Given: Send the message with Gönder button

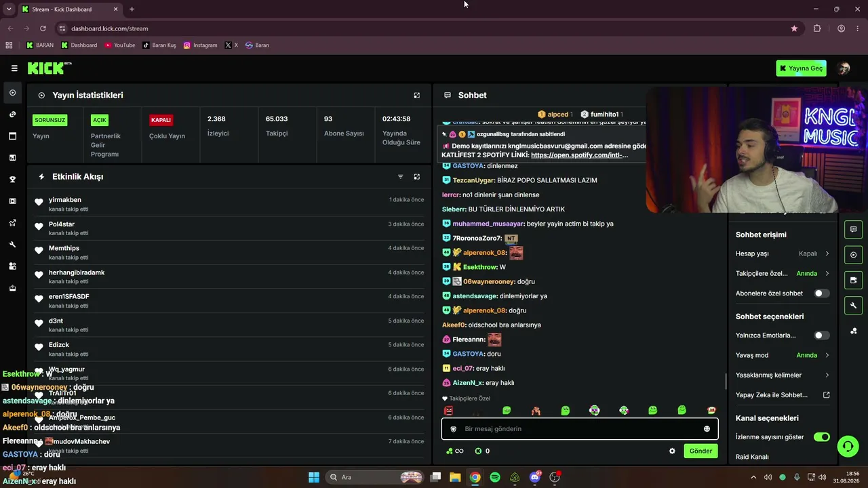Looking at the screenshot, I should pos(701,451).
